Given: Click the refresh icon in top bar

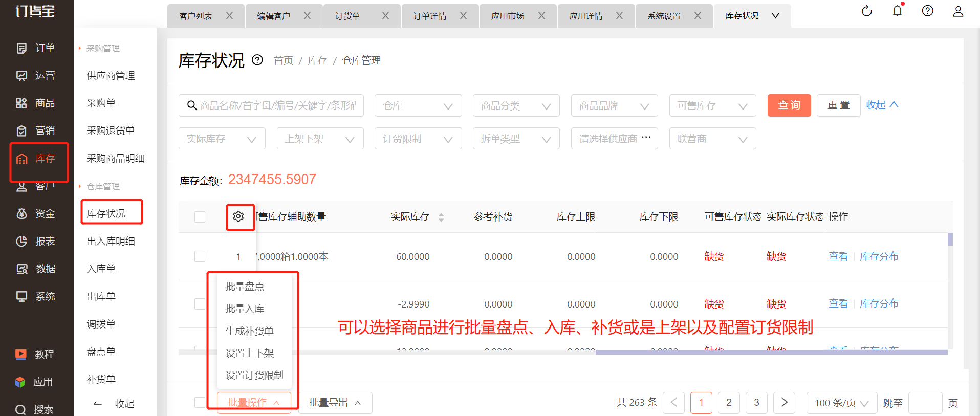Looking at the screenshot, I should (x=866, y=11).
